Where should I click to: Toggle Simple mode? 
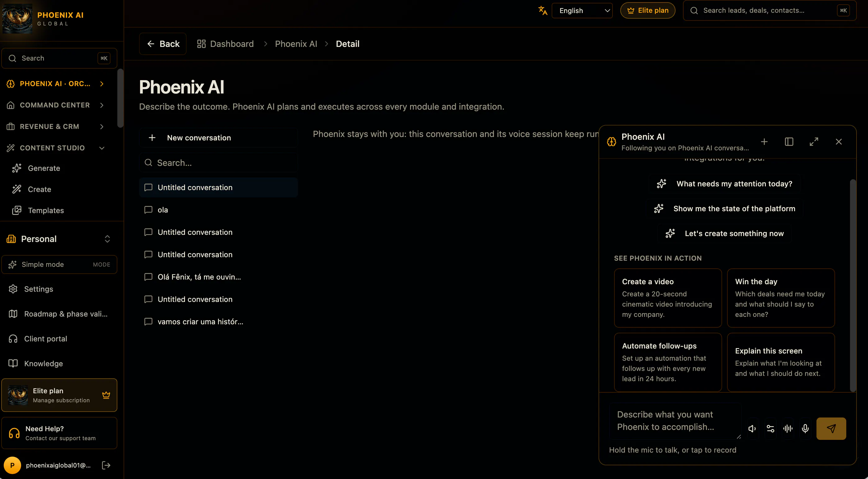[x=59, y=264]
